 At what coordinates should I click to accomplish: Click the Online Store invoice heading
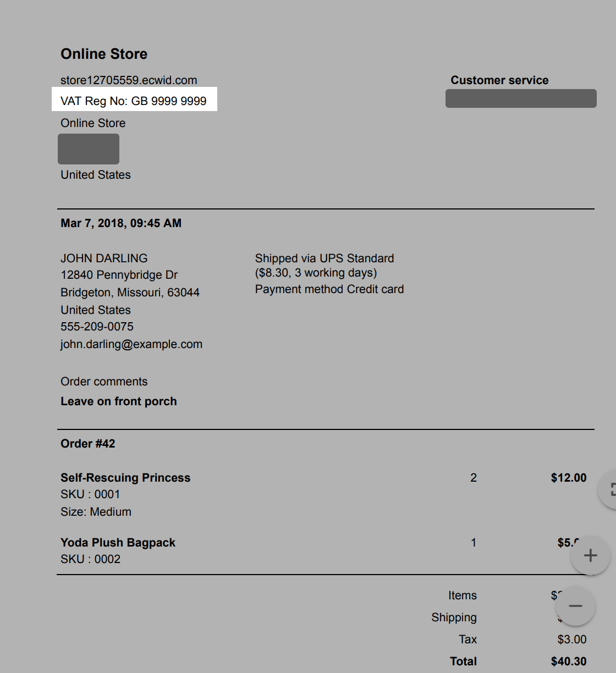tap(104, 54)
